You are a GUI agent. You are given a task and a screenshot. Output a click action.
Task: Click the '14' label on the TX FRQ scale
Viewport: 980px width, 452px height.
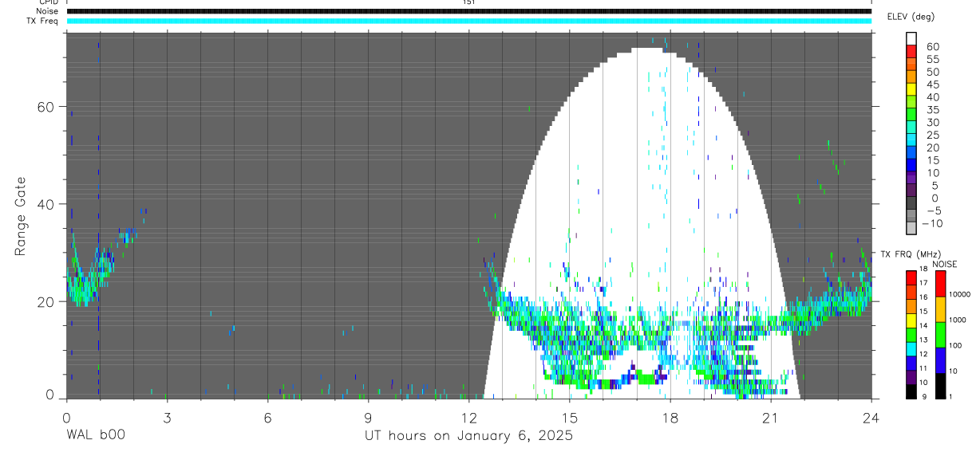point(923,325)
